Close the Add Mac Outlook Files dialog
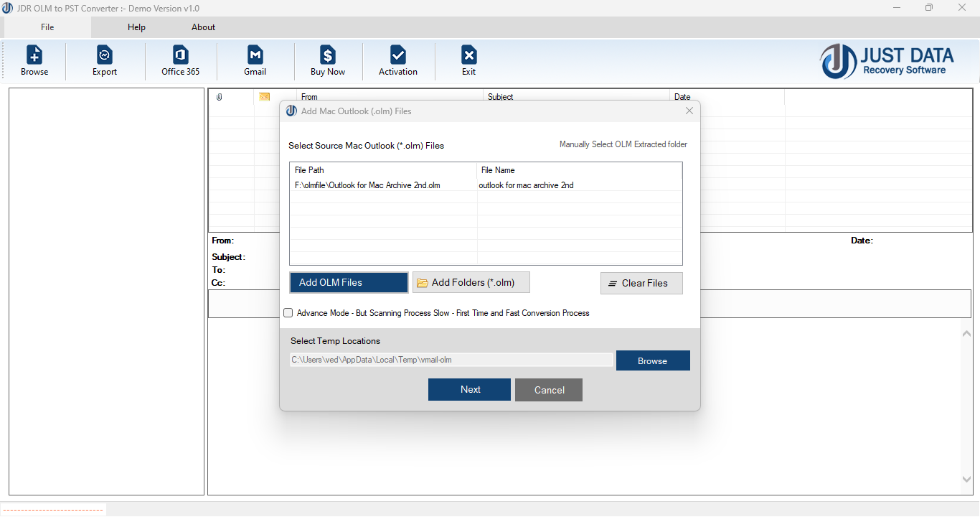The width and height of the screenshot is (980, 517). (689, 111)
